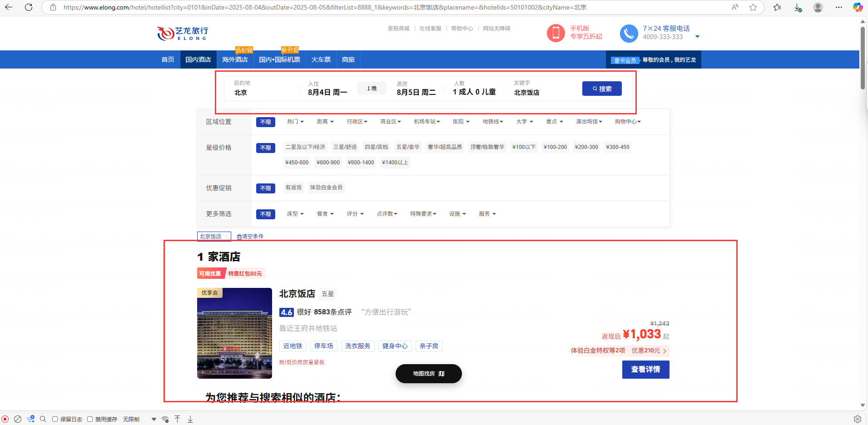
Task: Click the import HAR upload arrow
Action: 178,419
